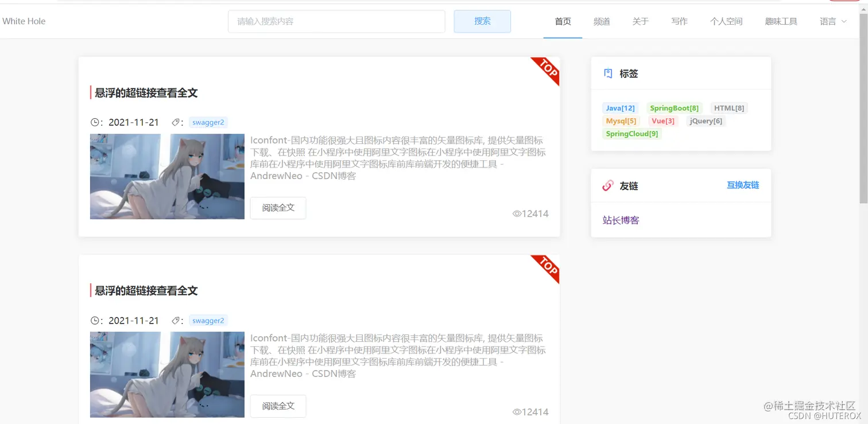Screen dimensions: 868x424
Task: Toggle the Vue[3] tag filter
Action: pos(663,120)
